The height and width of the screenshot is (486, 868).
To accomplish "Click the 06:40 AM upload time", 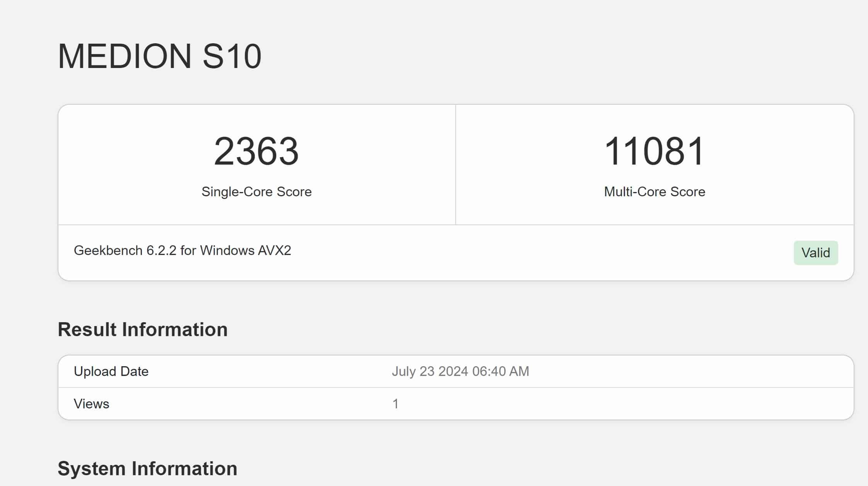I will pyautogui.click(x=500, y=371).
